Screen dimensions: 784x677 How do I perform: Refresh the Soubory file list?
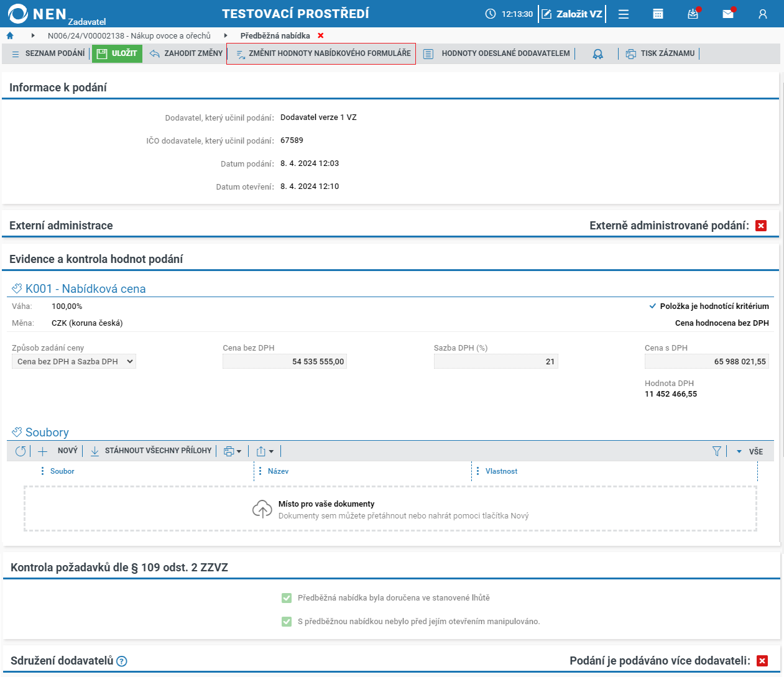21,451
